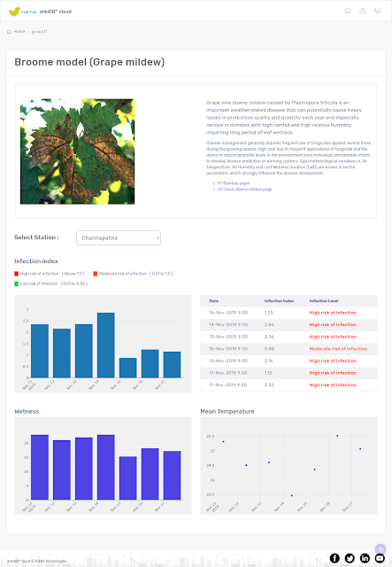The width and height of the screenshot is (392, 567).
Task: Click infection index value 1.25
Action: (269, 313)
